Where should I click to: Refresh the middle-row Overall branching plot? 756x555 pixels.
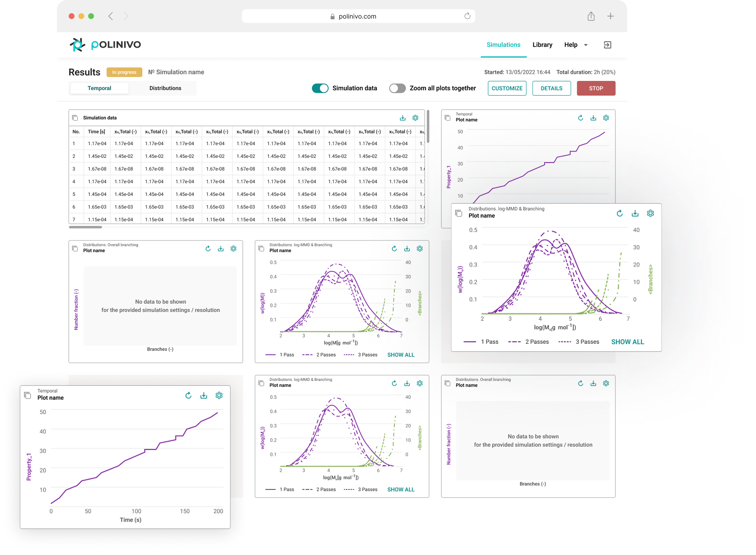[x=208, y=249]
